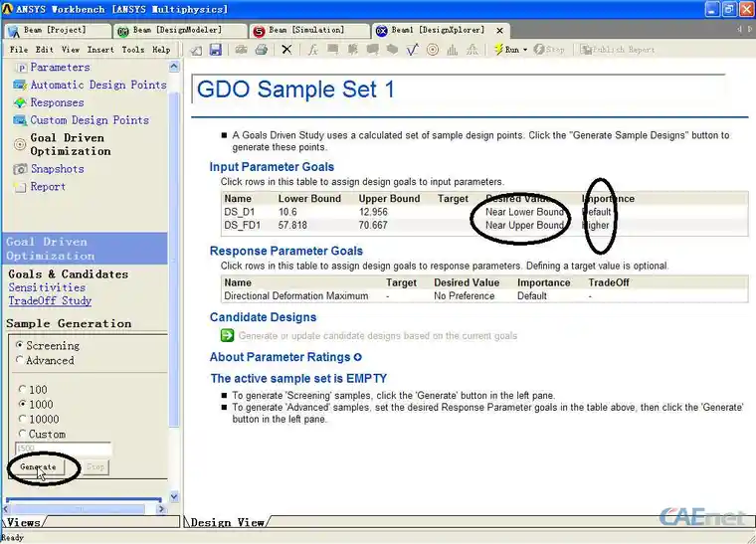Open Report in the left pane

(48, 187)
